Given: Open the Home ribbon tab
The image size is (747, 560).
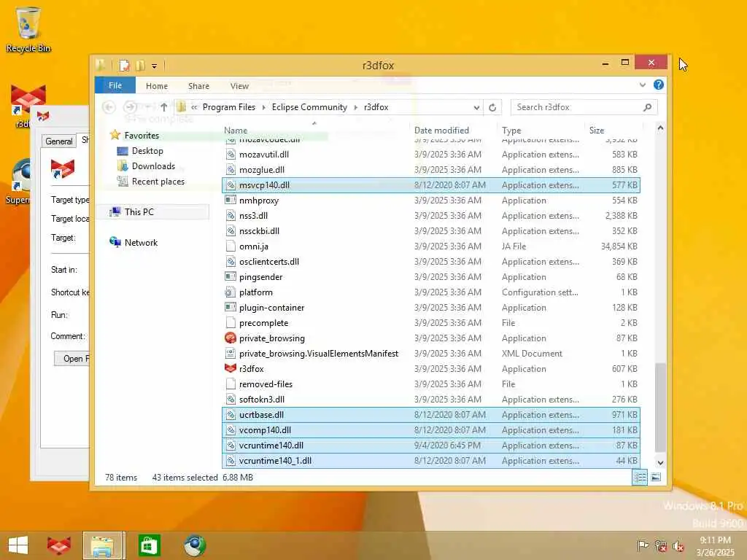Looking at the screenshot, I should point(157,86).
